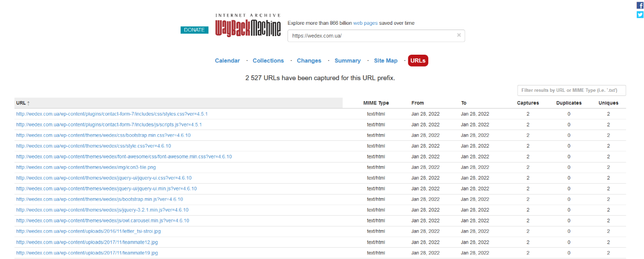Click To date in owl.carousel.min.js row
The height and width of the screenshot is (259, 644).
[x=475, y=220]
